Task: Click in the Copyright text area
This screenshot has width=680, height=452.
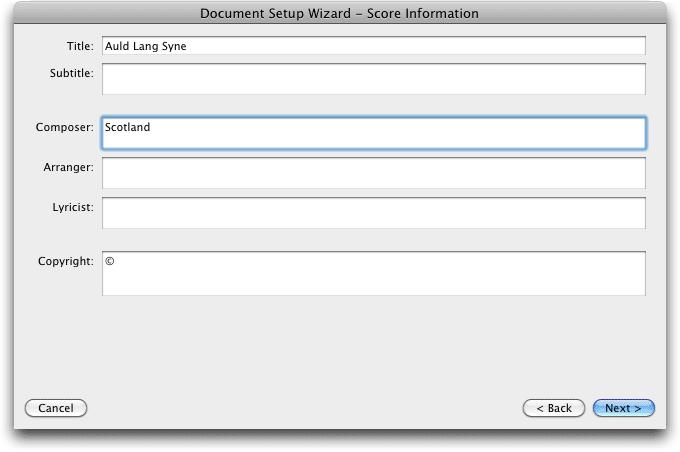Action: tap(374, 273)
